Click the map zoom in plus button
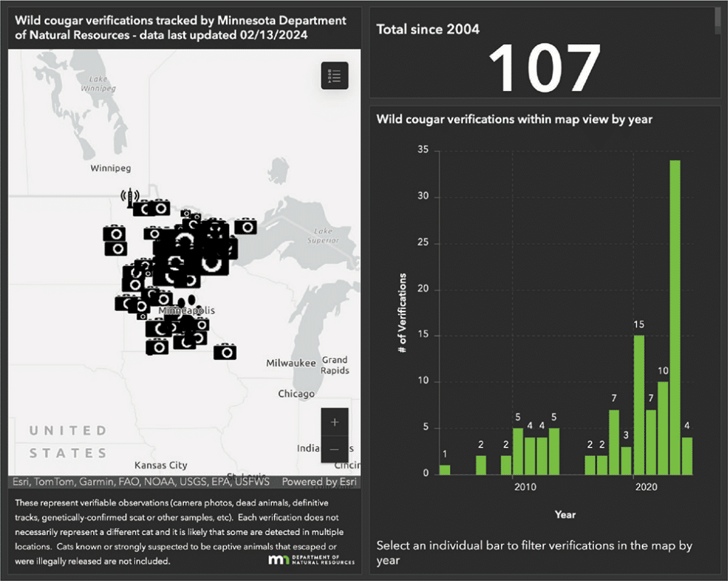This screenshot has height=581, width=728. (x=334, y=422)
